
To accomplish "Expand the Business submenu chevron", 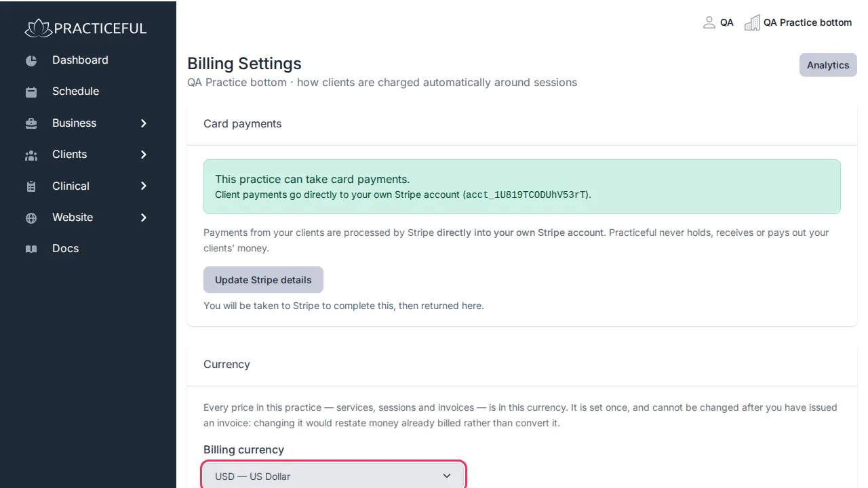I will (144, 123).
